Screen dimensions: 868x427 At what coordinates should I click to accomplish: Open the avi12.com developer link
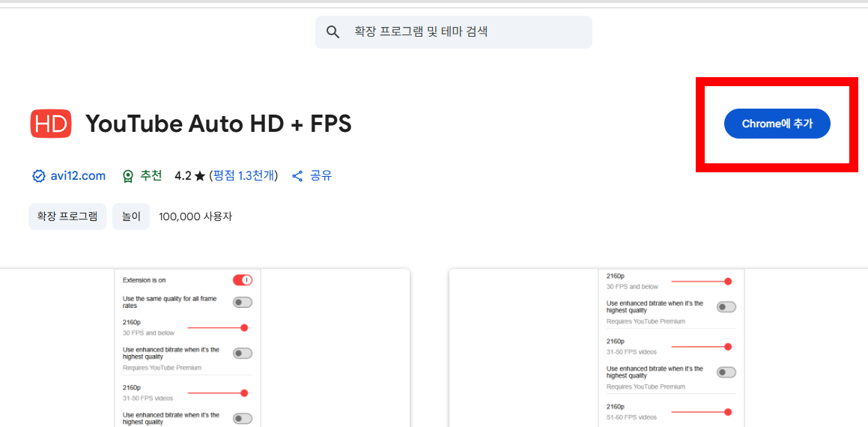pyautogui.click(x=77, y=176)
